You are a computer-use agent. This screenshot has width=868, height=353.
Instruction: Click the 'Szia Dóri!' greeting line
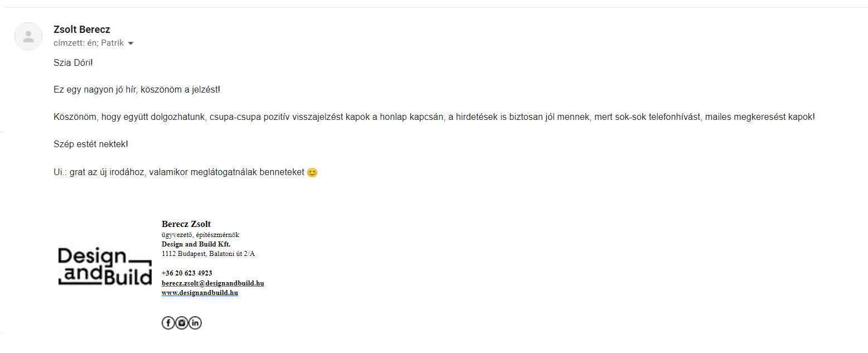[x=73, y=62]
